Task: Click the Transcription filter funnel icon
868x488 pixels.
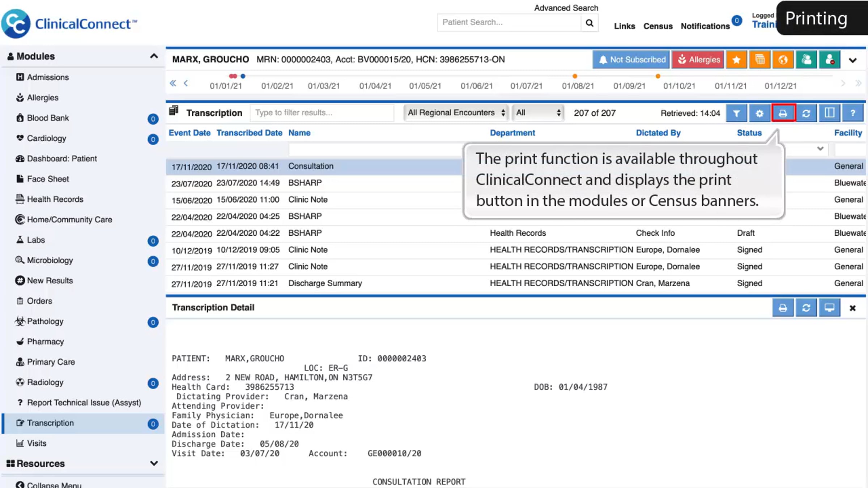Action: (736, 114)
